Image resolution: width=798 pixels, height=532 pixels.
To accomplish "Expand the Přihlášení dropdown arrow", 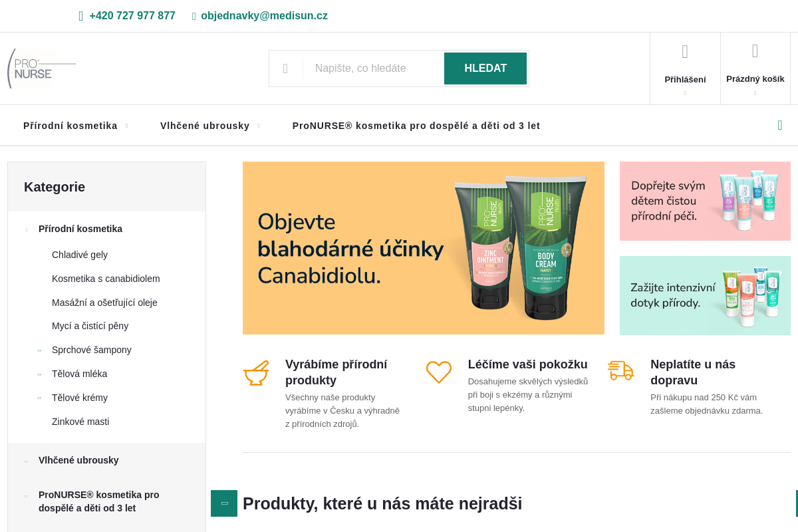I will tap(685, 93).
